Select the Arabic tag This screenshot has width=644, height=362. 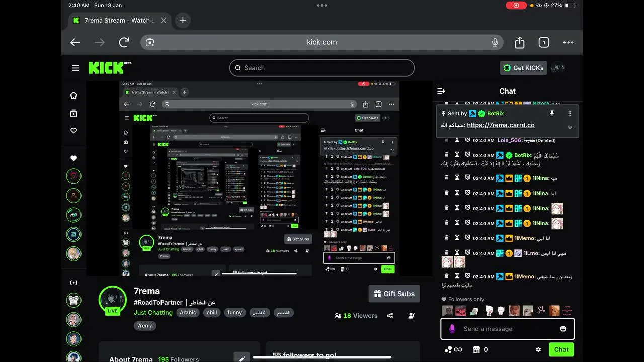click(x=188, y=312)
